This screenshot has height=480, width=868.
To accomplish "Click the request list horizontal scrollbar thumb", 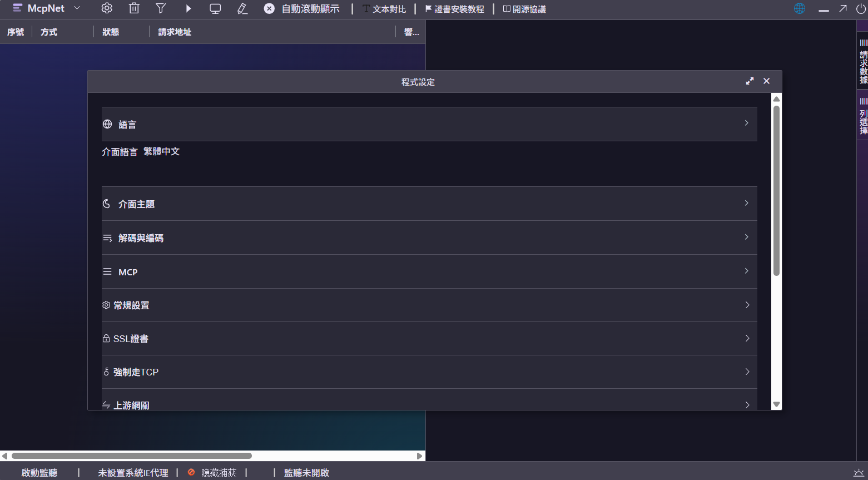I will click(x=132, y=456).
